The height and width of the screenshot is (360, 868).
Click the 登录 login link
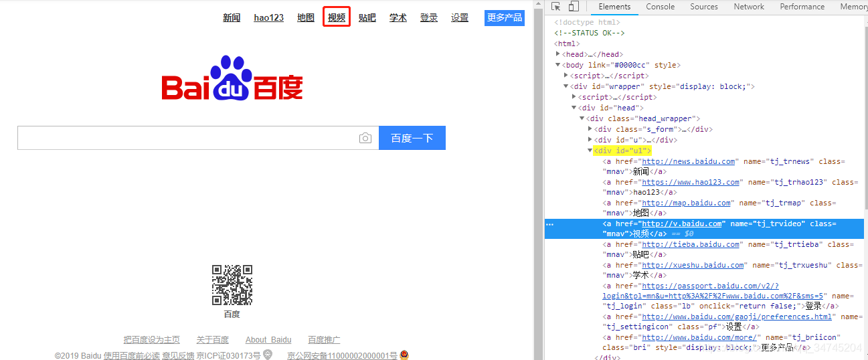click(x=429, y=17)
